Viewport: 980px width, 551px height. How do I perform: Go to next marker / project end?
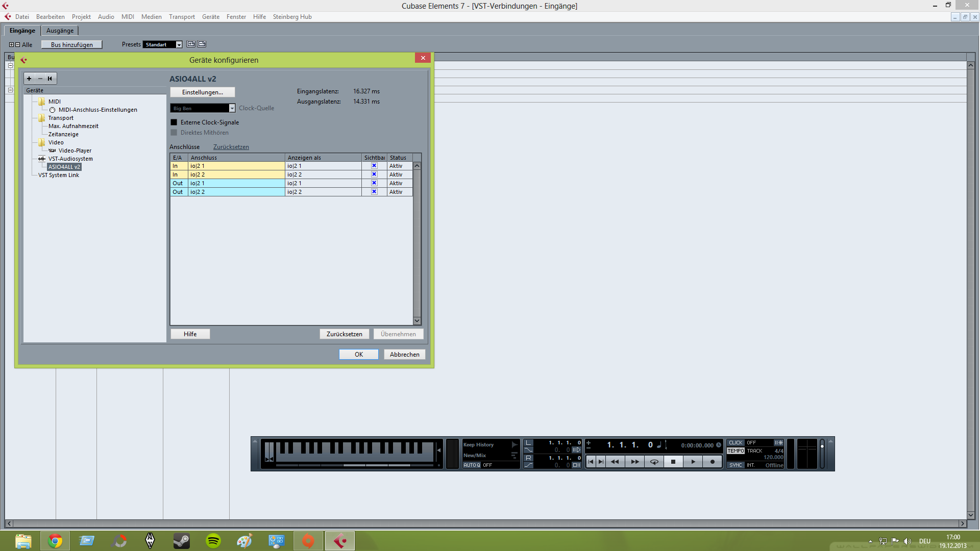(601, 462)
